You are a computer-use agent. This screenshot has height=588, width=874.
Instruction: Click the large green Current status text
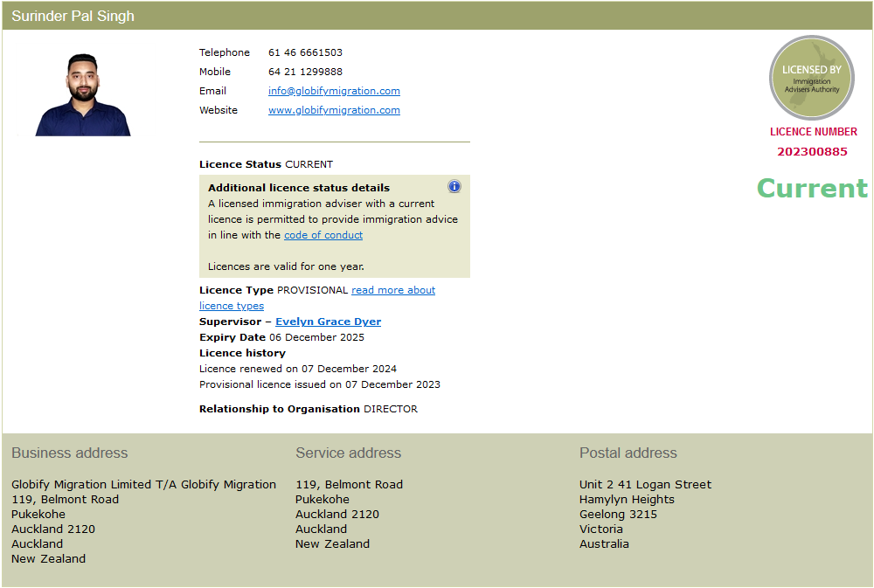[x=812, y=188]
